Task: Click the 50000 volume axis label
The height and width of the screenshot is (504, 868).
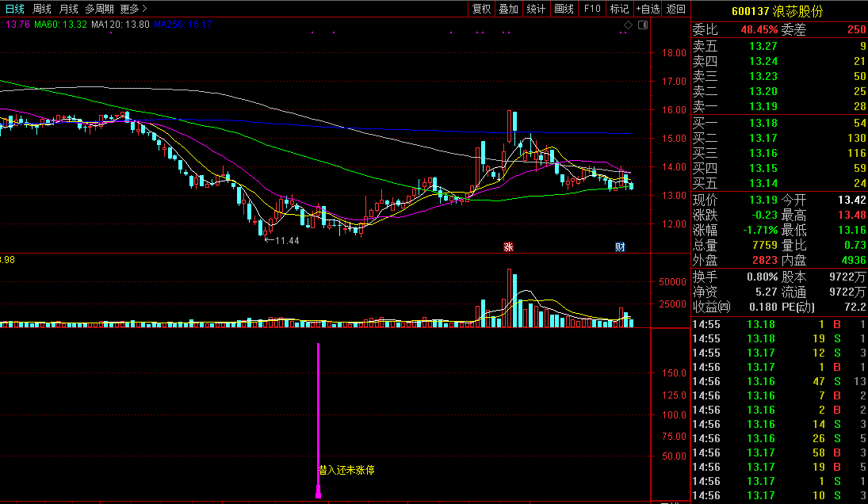Action: click(672, 281)
